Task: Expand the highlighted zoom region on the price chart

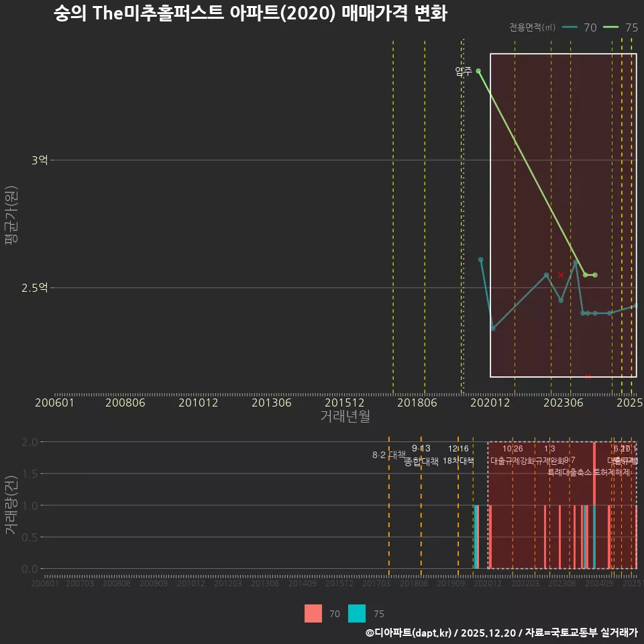Action: 563,215
